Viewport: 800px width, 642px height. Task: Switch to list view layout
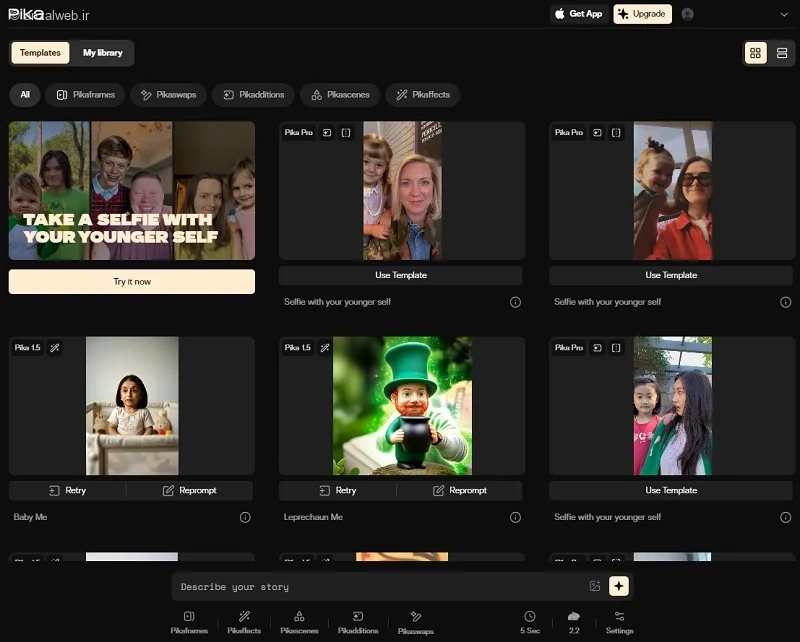coord(782,53)
